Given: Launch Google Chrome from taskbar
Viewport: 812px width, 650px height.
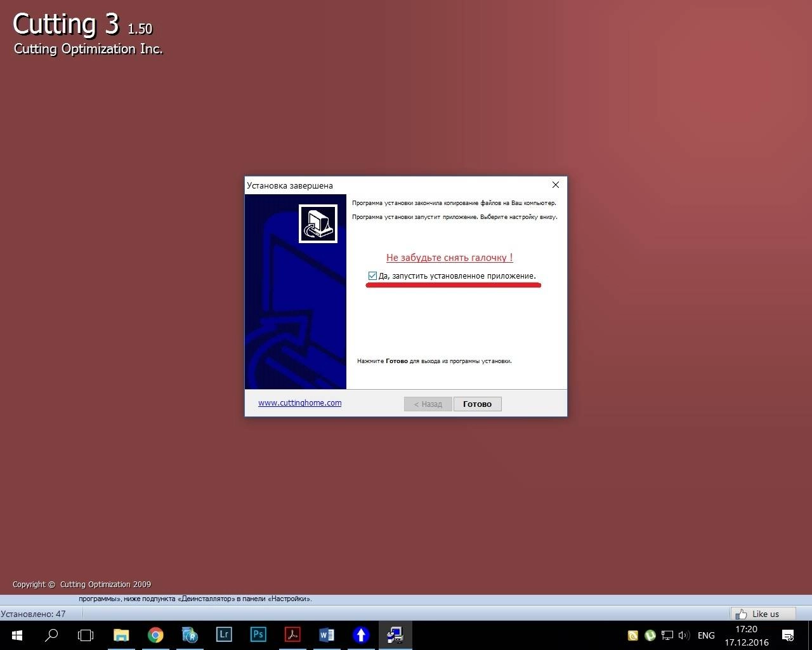Looking at the screenshot, I should pos(155,635).
